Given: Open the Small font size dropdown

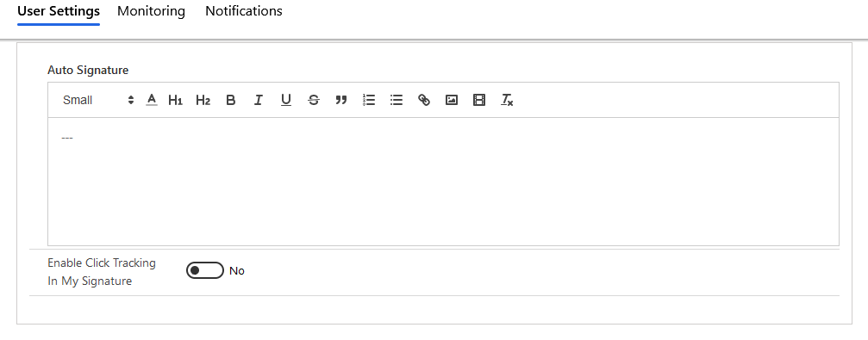Looking at the screenshot, I should (x=98, y=100).
